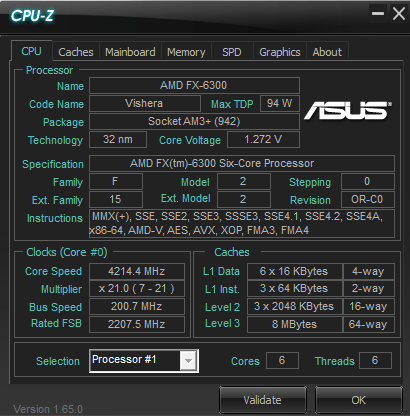Image resolution: width=410 pixels, height=416 pixels.
Task: Click the L1 Data 6 x 16 KBytes value
Action: 295,271
